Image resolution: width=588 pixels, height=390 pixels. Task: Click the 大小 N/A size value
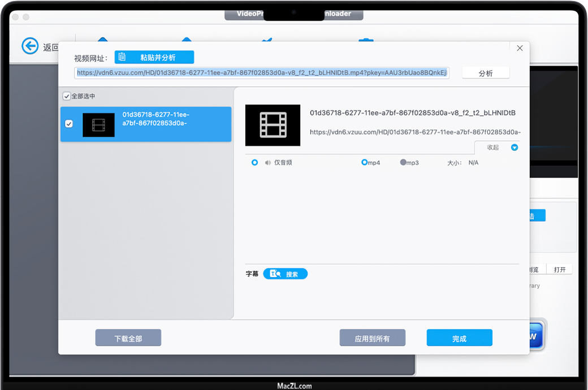click(473, 163)
